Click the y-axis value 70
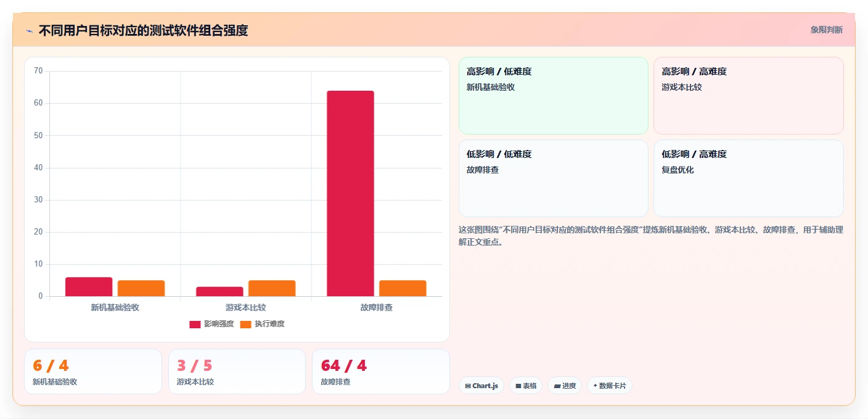 point(38,71)
